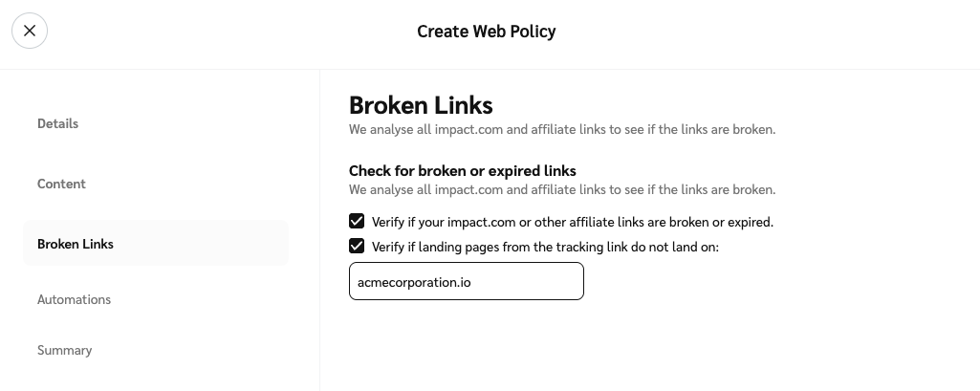The width and height of the screenshot is (980, 391).
Task: Click 'Check for broken or expired links' subheading
Action: tap(462, 171)
